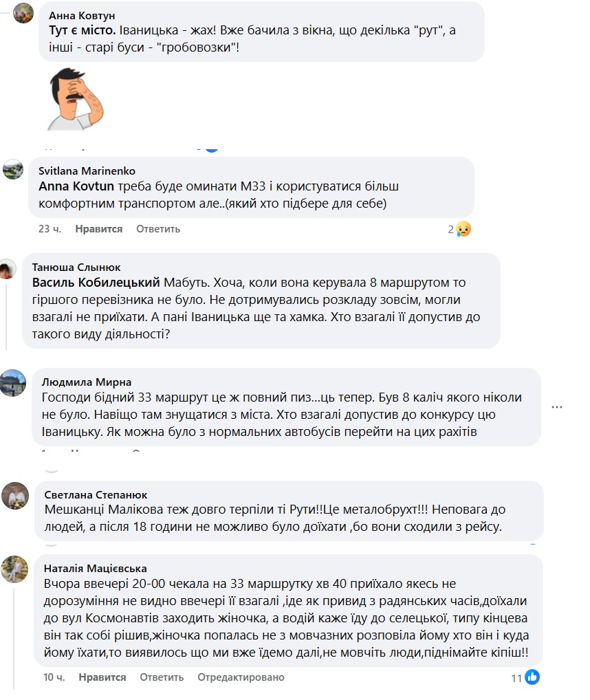Click Светлана Степанюк's profile avatar
Image resolution: width=590 pixels, height=700 pixels.
click(15, 495)
